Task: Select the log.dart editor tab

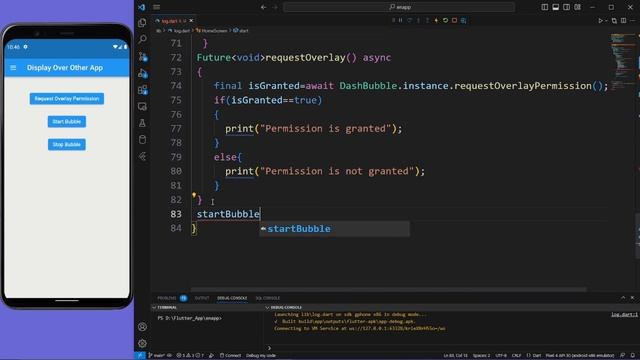Action: point(173,20)
